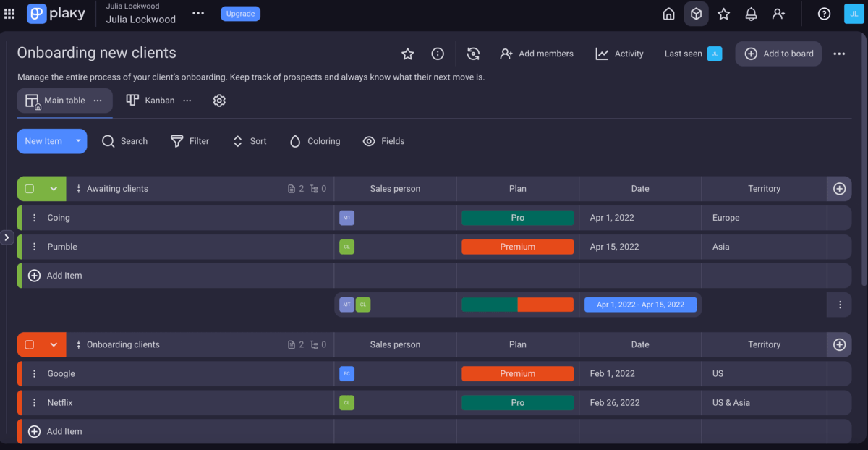
Task: Open notifications via the bell icon
Action: (751, 13)
